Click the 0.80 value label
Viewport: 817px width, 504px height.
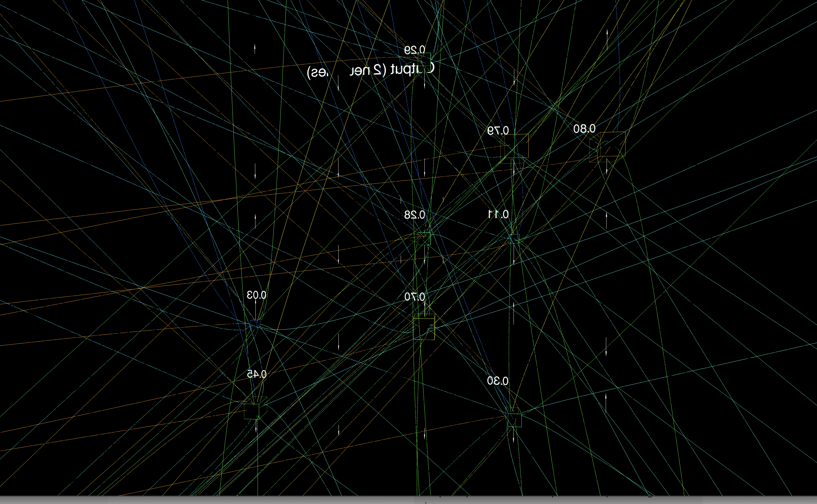click(x=584, y=129)
